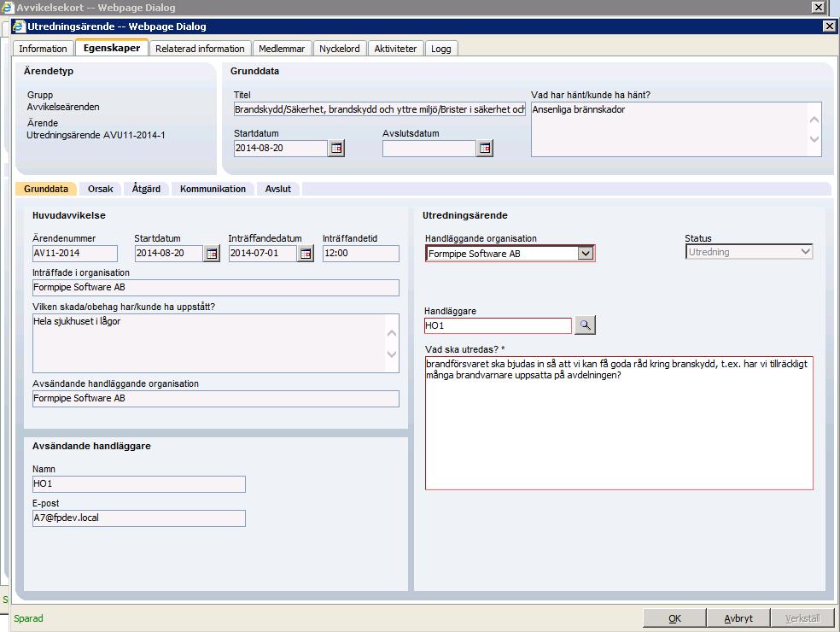Click the Sparad status text
The width and height of the screenshot is (840, 632).
[28, 618]
